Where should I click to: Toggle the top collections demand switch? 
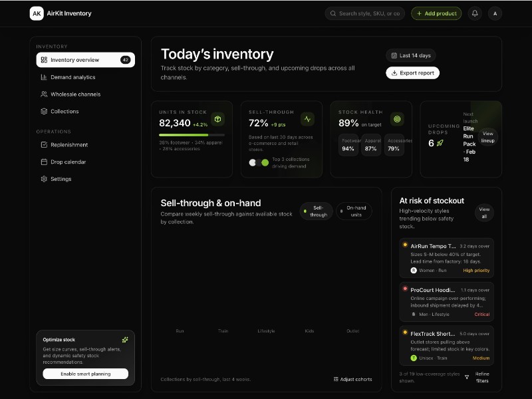(259, 162)
